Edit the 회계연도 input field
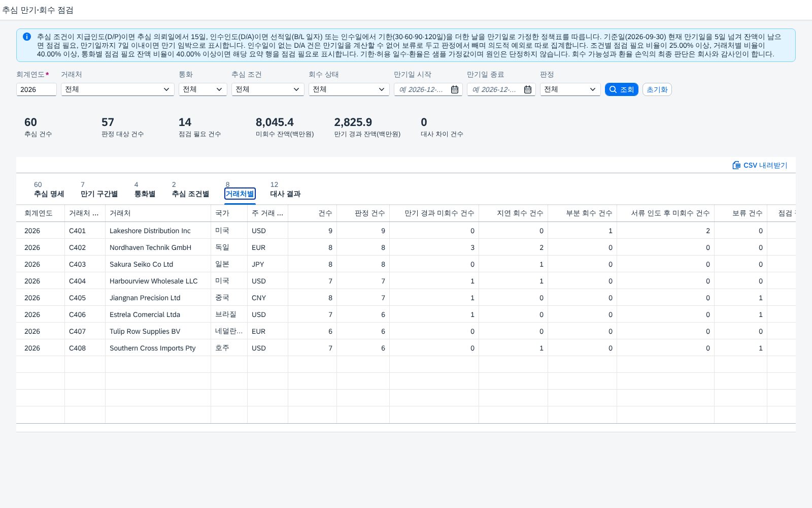 36,89
